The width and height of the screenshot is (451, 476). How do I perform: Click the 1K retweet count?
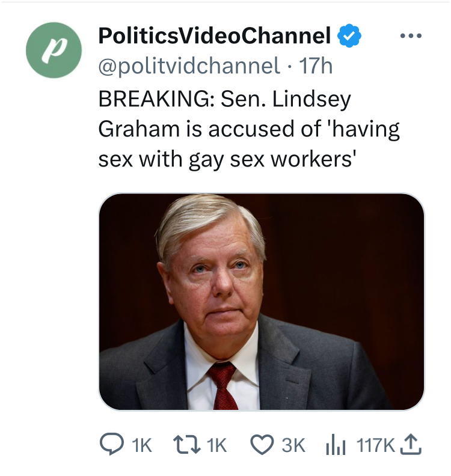[216, 445]
